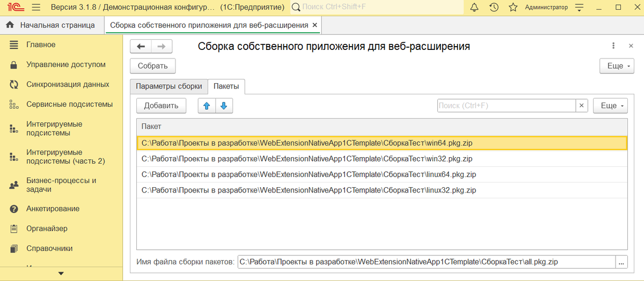Click the Имя файла сборки пакетов field

427,262
